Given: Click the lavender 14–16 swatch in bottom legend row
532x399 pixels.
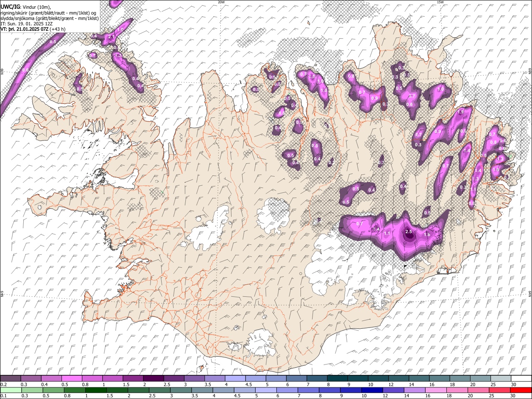Looking at the screenshot, I should (x=414, y=390).
